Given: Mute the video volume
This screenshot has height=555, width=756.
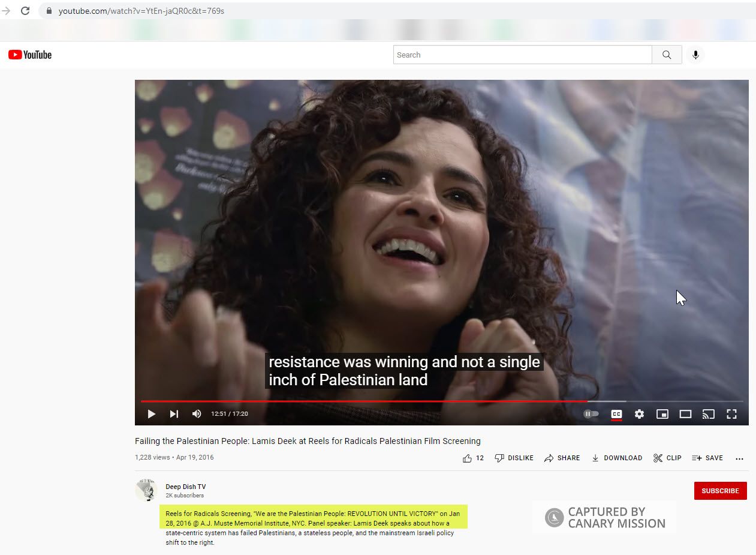Looking at the screenshot, I should [x=197, y=414].
